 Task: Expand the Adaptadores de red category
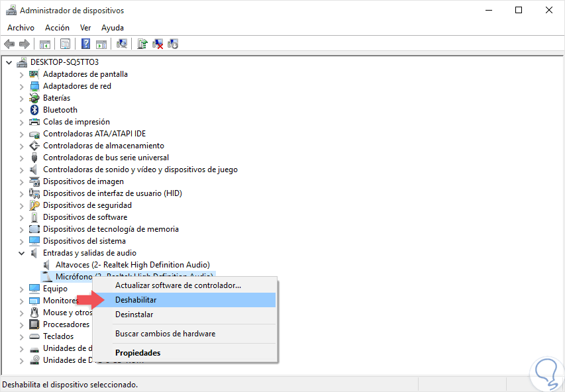click(x=22, y=87)
